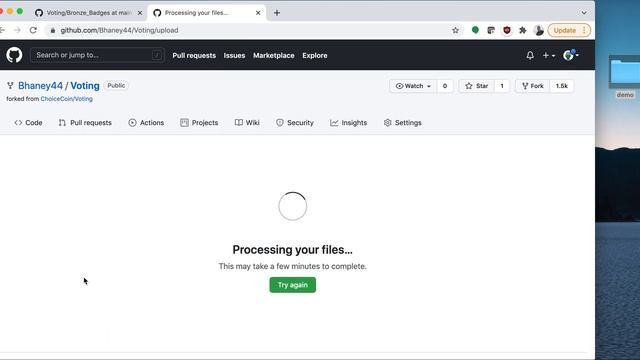Open the Code tab
Image resolution: width=640 pixels, height=360 pixels.
click(x=28, y=122)
